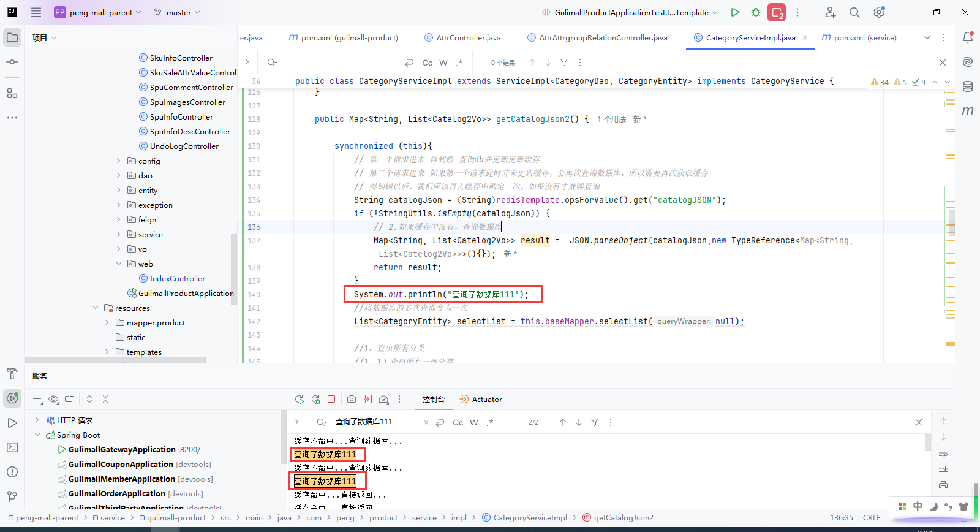Start debugging with the bug icon
980x532 pixels.
(x=756, y=12)
